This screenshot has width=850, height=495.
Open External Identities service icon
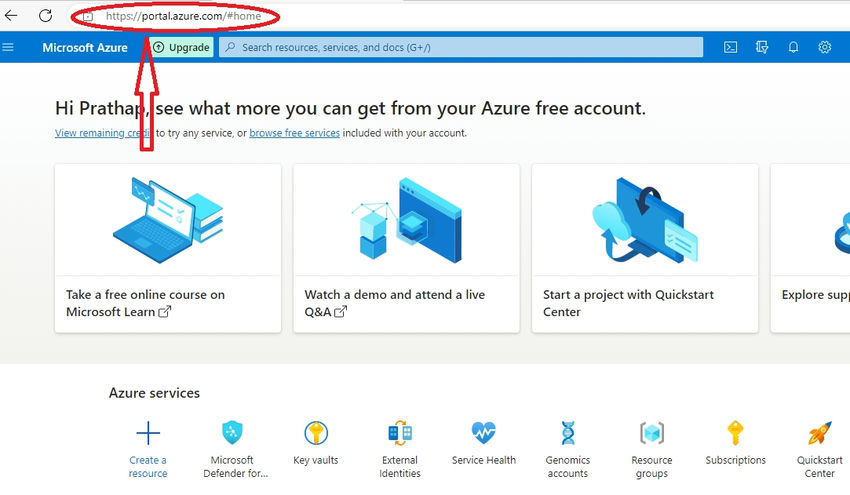(x=400, y=433)
